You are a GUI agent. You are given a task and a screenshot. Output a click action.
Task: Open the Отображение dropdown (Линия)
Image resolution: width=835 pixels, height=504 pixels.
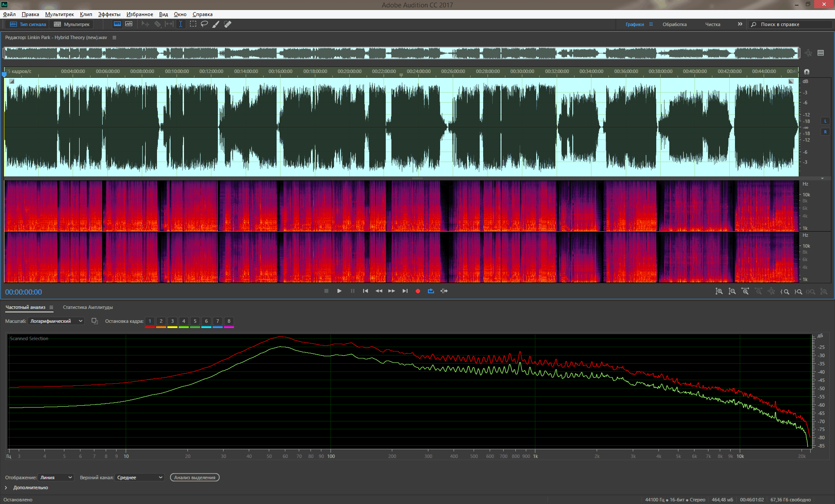pos(56,477)
